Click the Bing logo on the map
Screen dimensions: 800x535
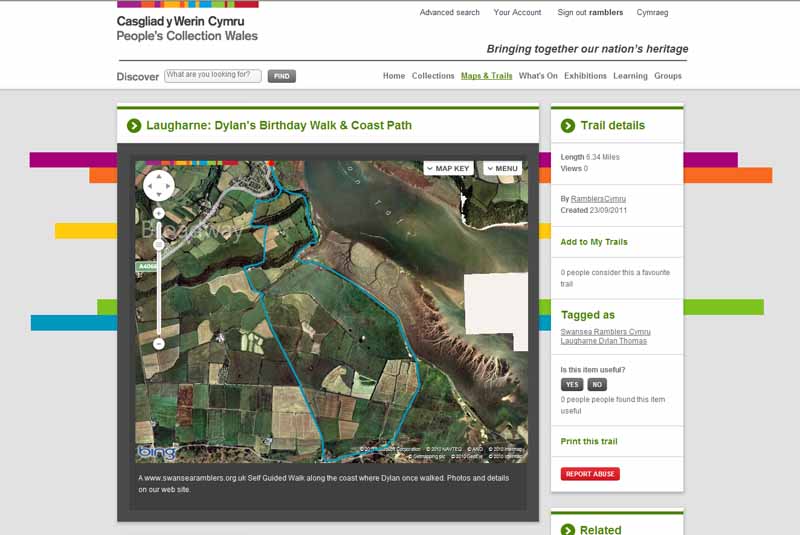pyautogui.click(x=157, y=452)
